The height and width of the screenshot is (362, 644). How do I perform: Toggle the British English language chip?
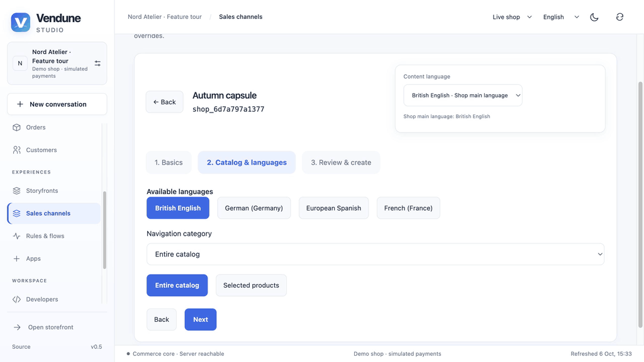pos(178,208)
